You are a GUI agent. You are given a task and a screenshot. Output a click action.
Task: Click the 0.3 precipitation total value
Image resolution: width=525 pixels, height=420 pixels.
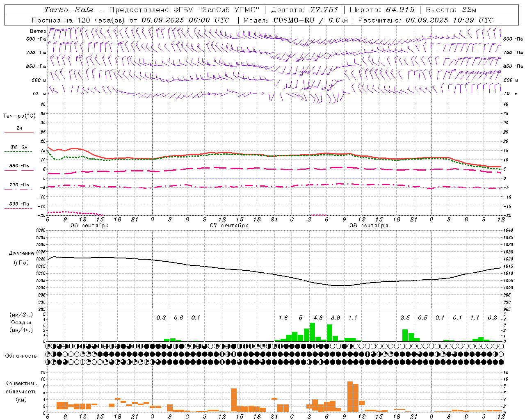point(161,317)
